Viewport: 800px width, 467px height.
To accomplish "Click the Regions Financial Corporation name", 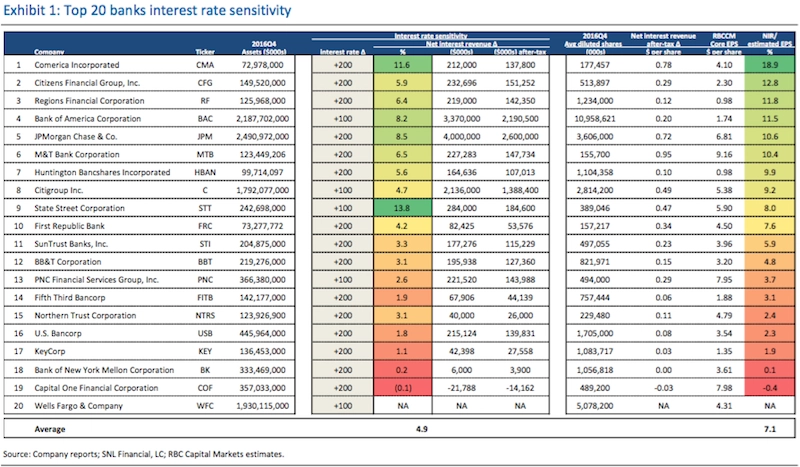I will tap(89, 101).
